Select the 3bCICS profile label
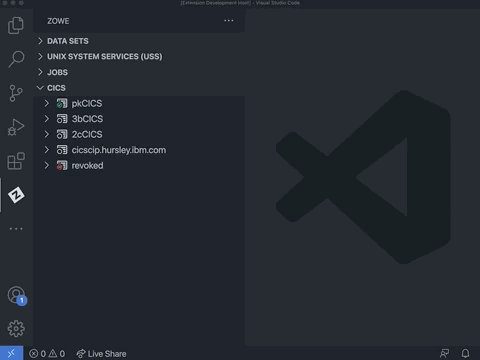 87,119
